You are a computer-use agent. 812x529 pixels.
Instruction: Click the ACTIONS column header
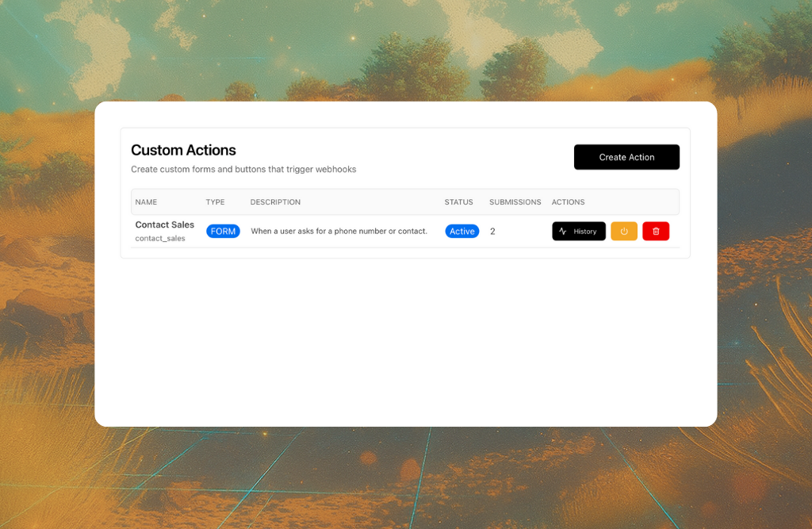click(x=568, y=202)
